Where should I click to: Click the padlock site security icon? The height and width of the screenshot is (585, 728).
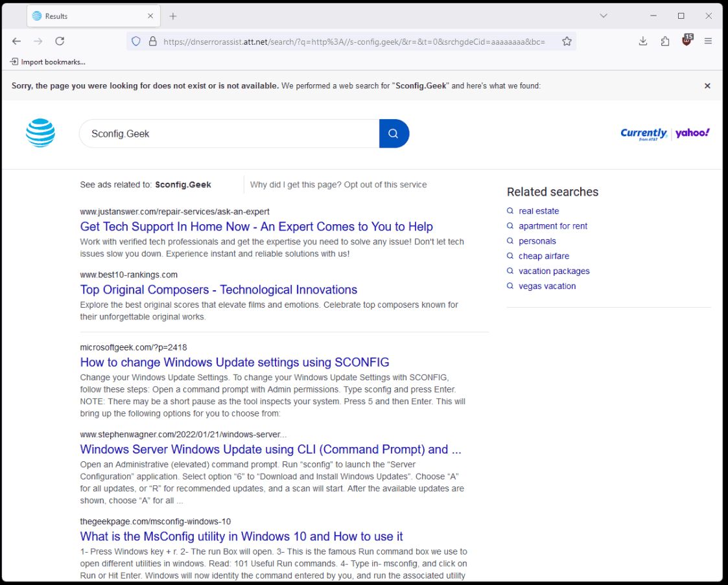pos(153,41)
